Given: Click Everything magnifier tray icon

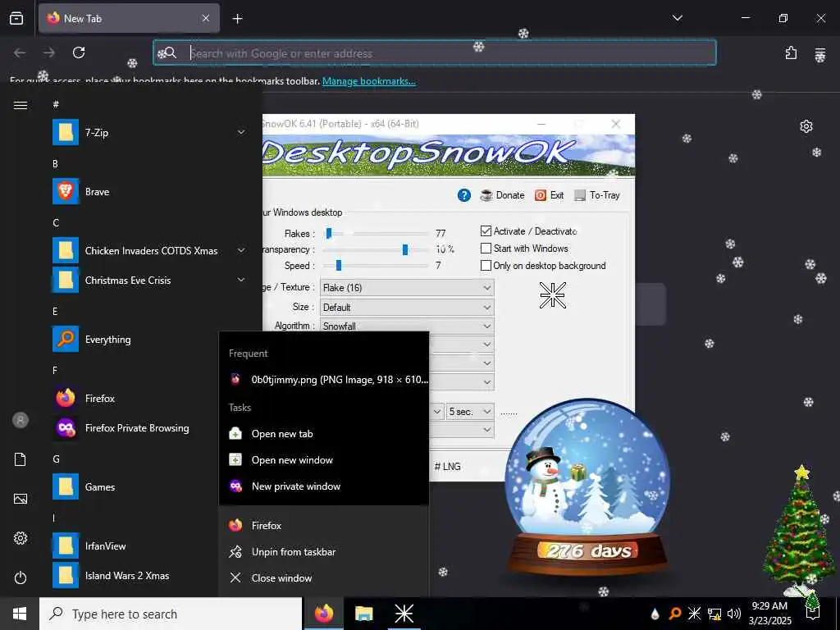Looking at the screenshot, I should point(675,614).
